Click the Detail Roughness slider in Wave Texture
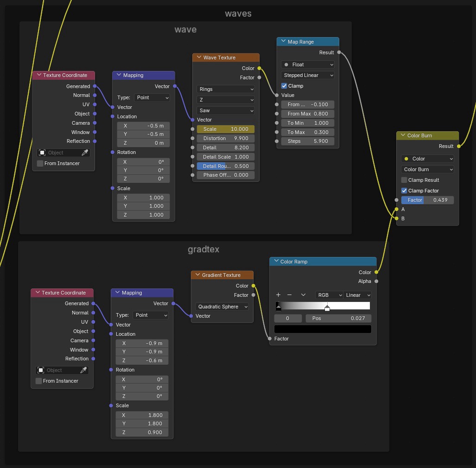 pos(226,166)
